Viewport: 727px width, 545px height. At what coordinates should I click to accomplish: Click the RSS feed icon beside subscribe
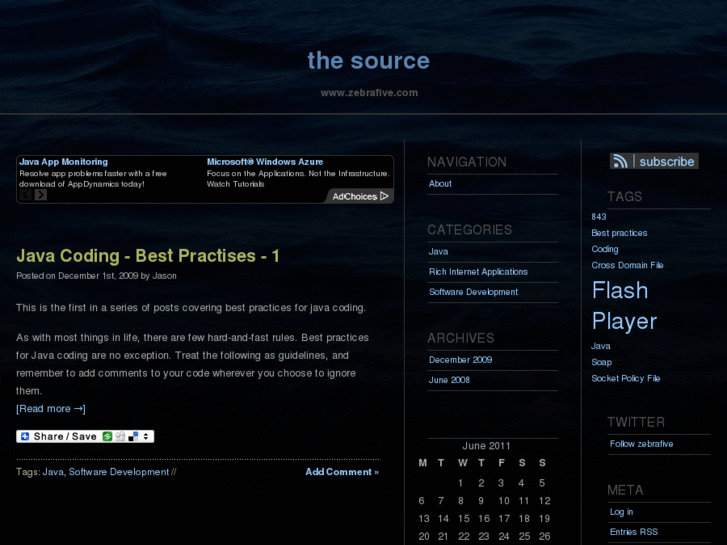coord(620,161)
